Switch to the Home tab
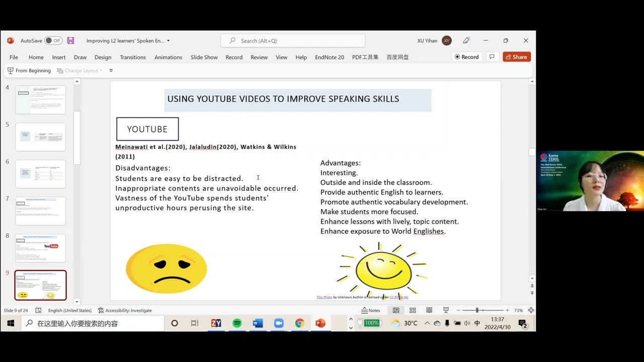This screenshot has height=362, width=644. (36, 57)
